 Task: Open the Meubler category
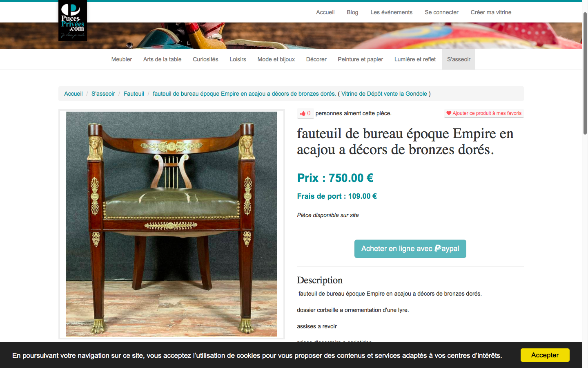tap(122, 59)
